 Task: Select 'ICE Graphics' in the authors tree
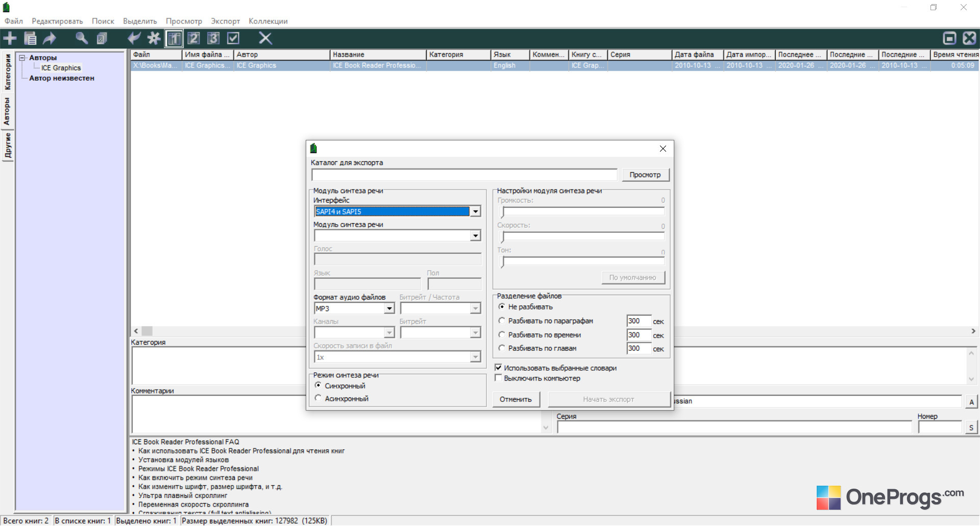(61, 68)
